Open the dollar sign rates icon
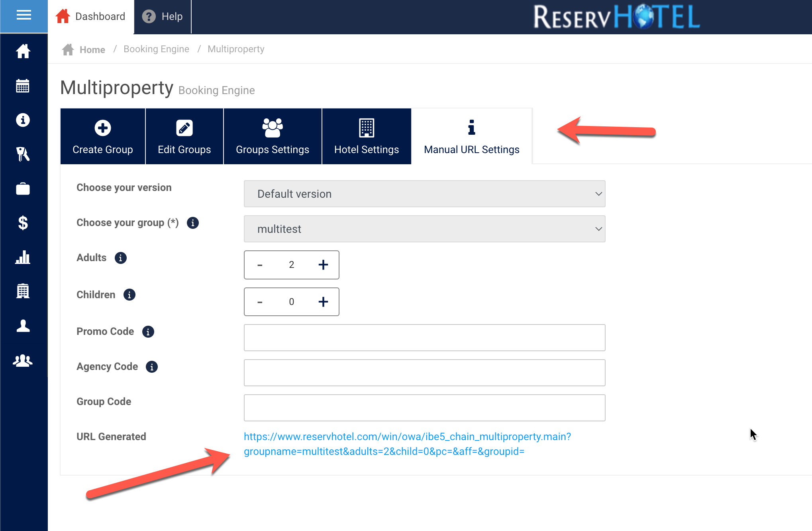812x531 pixels. click(23, 223)
